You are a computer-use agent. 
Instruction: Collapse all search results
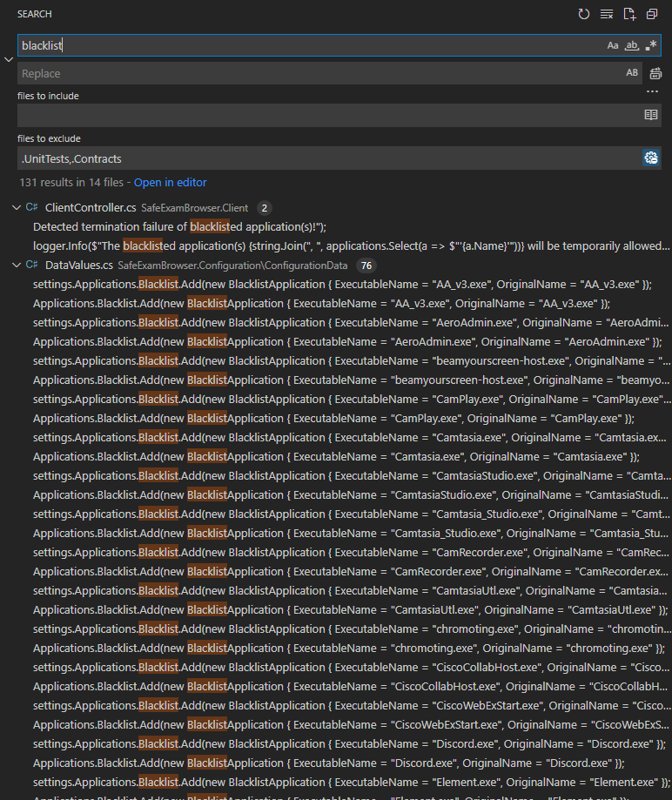coord(652,14)
